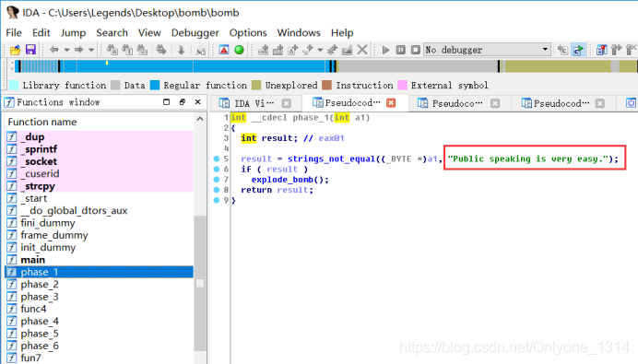Image resolution: width=638 pixels, height=364 pixels.
Task: Select _socket in functions list
Action: [100, 161]
